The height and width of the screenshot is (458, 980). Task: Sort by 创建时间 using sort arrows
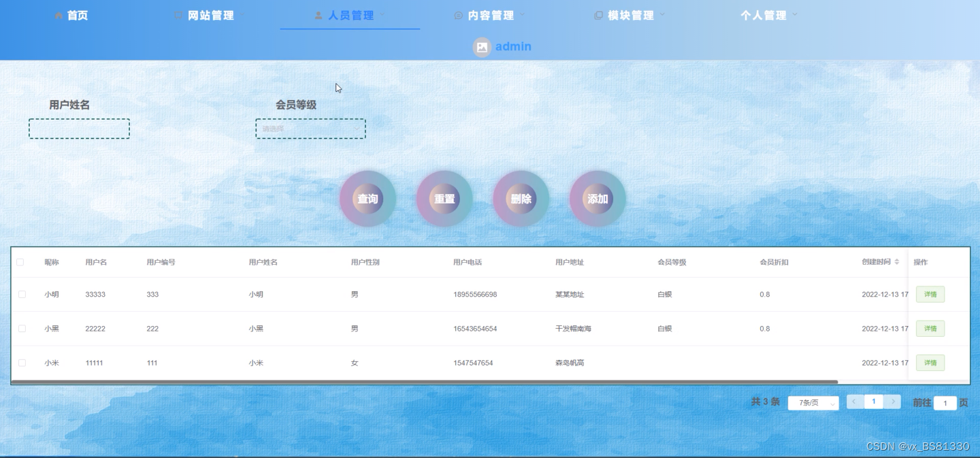pos(897,262)
